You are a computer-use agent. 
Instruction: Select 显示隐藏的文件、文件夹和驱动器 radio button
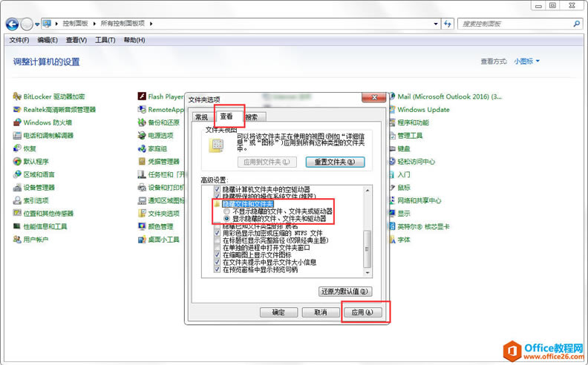pos(226,218)
